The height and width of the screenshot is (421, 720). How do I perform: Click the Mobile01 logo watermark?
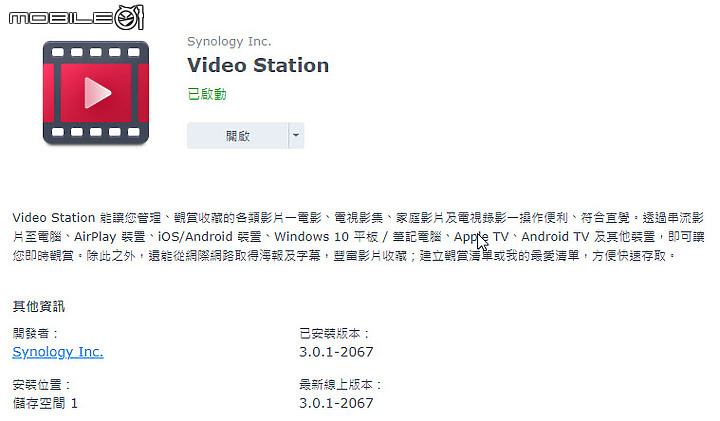[x=76, y=17]
